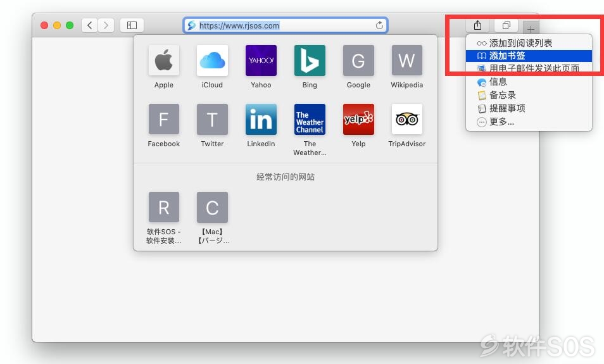604x364 pixels.
Task: Open a new tab with plus button
Action: tap(531, 29)
